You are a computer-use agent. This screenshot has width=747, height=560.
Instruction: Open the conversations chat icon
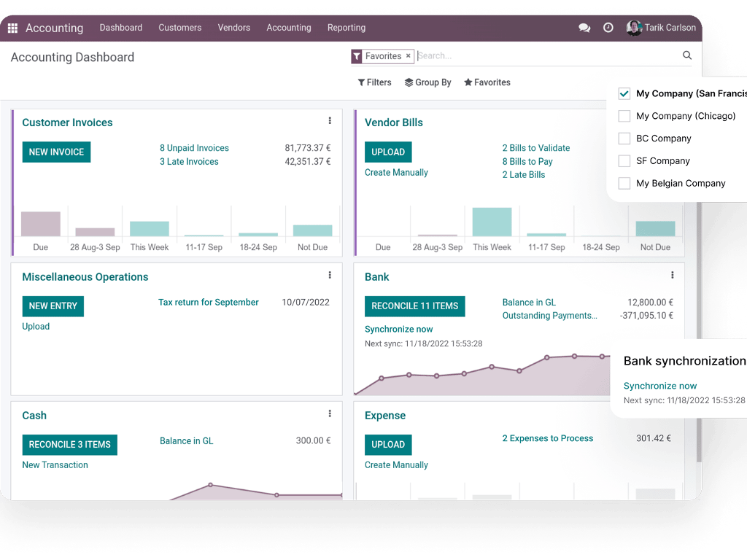coord(584,28)
